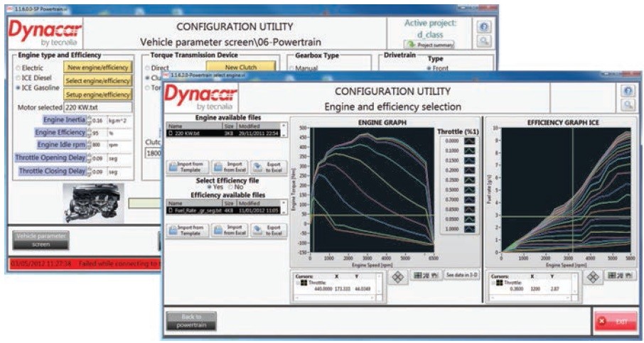Go to Vehicle parameter screen

41,240
